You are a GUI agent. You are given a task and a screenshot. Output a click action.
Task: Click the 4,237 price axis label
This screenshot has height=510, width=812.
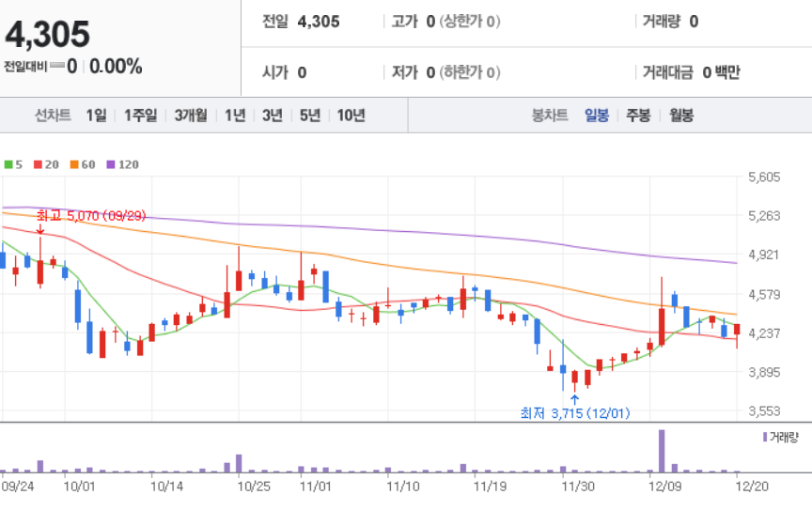pos(764,332)
